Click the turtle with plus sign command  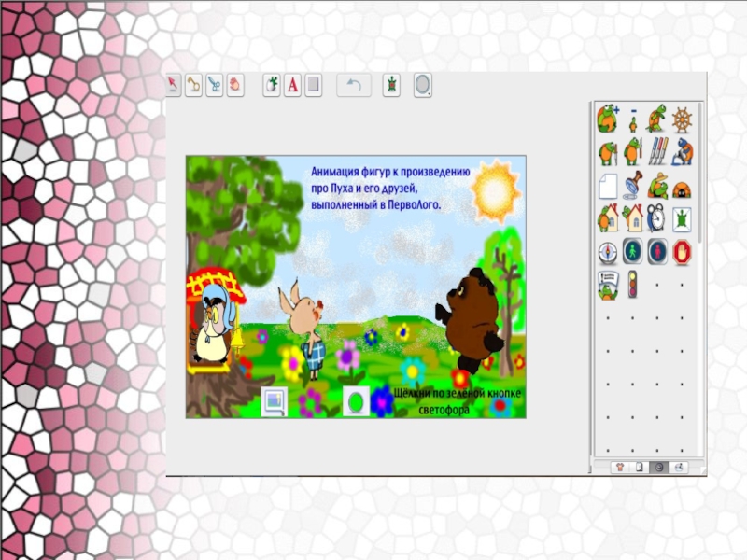coord(608,119)
